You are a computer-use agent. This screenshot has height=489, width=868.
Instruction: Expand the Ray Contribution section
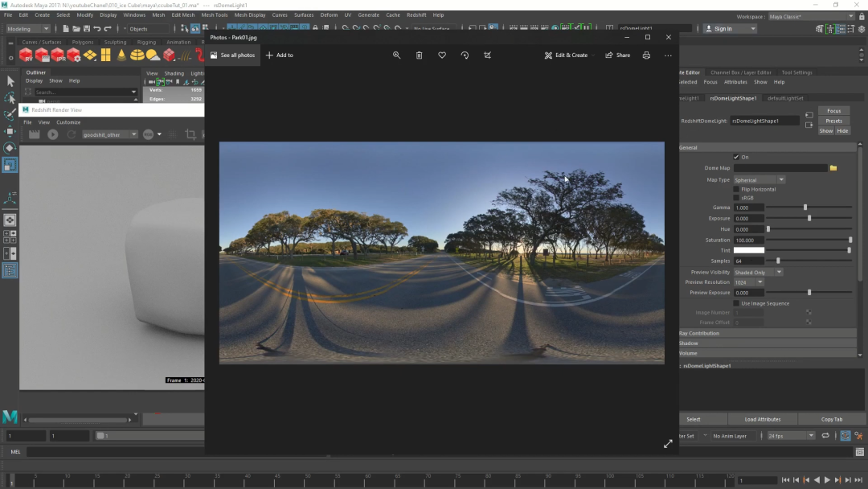(699, 333)
